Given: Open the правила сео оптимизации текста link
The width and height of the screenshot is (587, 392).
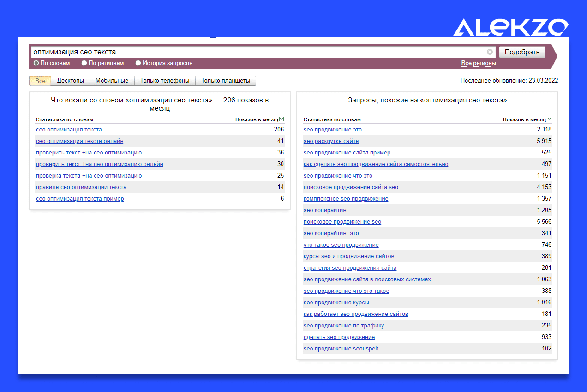Looking at the screenshot, I should point(81,187).
